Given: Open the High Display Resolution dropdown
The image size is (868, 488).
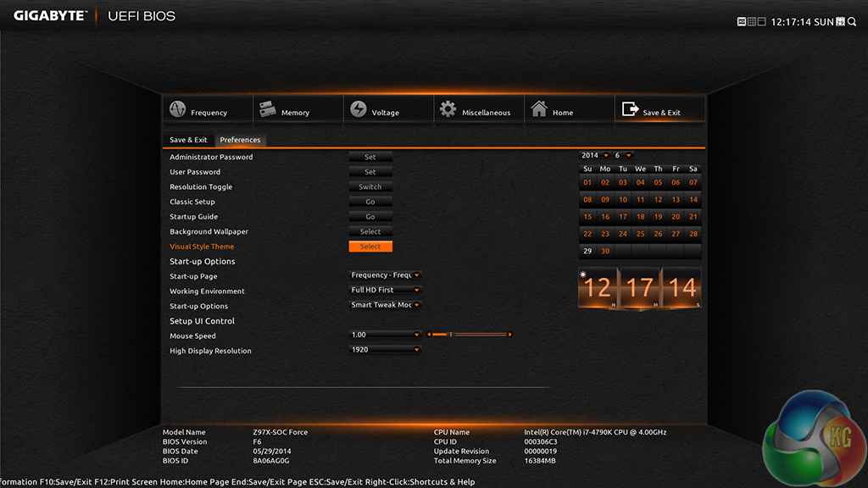Looking at the screenshot, I should [386, 350].
